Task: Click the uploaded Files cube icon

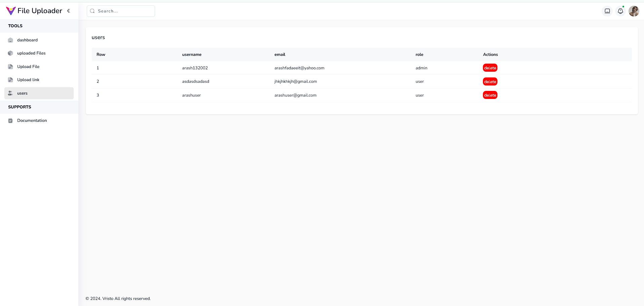Action: tap(10, 53)
